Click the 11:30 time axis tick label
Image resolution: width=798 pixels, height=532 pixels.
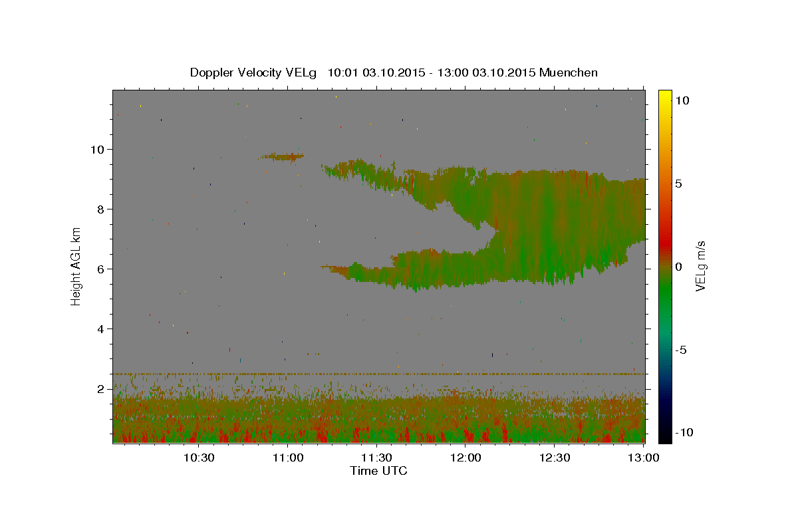pyautogui.click(x=377, y=458)
